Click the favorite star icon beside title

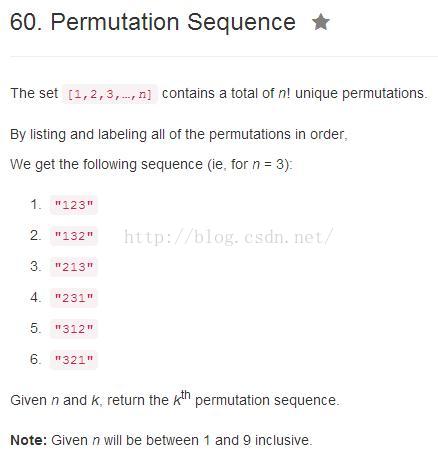click(321, 22)
